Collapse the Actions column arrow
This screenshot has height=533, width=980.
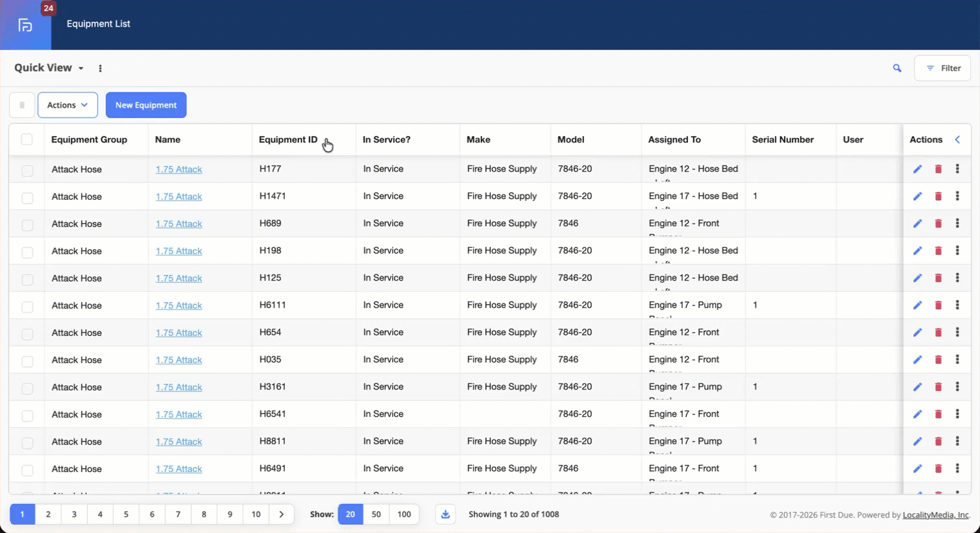point(957,139)
